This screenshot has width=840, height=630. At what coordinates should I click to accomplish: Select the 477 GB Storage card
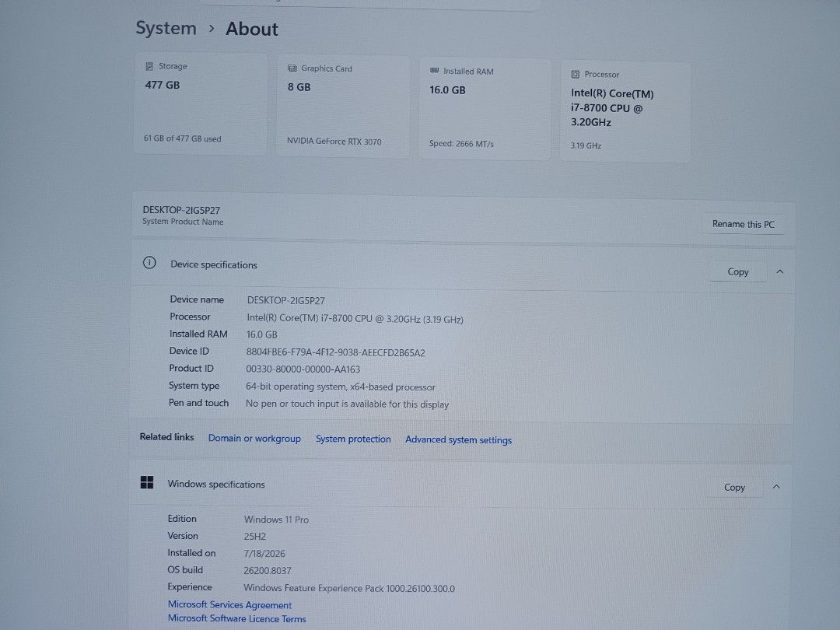pos(201,104)
